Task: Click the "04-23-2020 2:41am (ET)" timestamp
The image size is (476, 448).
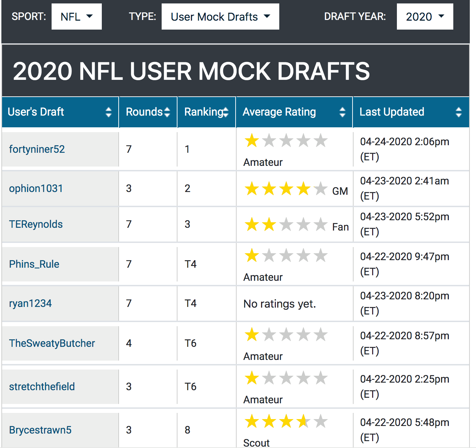Action: [x=405, y=188]
